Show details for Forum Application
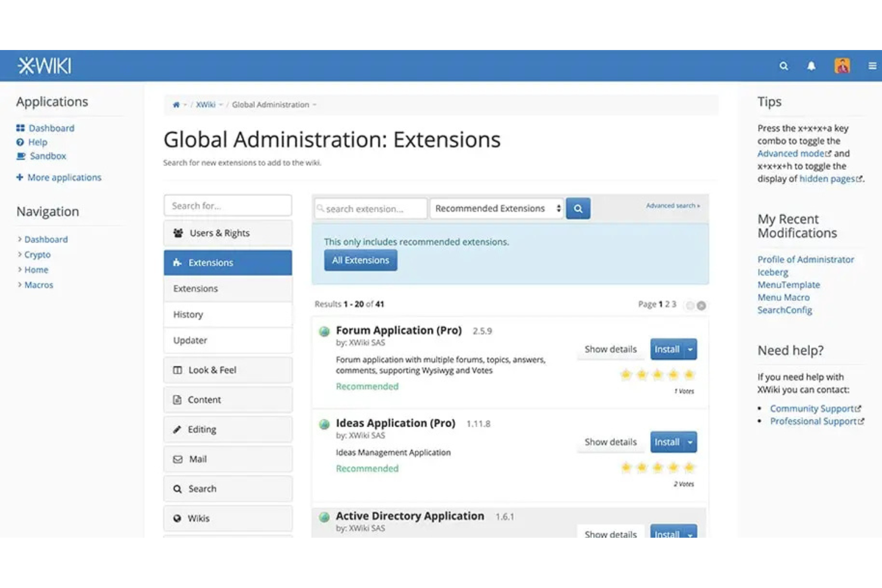Image resolution: width=882 pixels, height=588 pixels. coord(611,350)
